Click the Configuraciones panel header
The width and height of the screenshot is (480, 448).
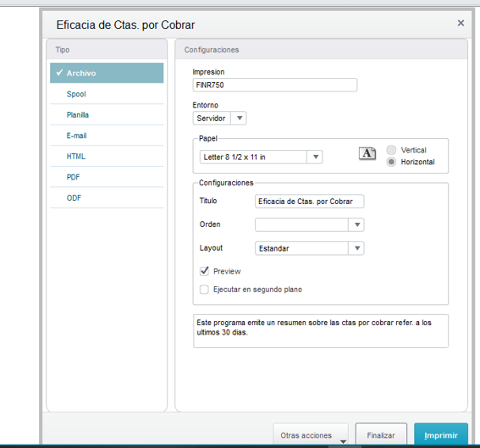point(321,49)
